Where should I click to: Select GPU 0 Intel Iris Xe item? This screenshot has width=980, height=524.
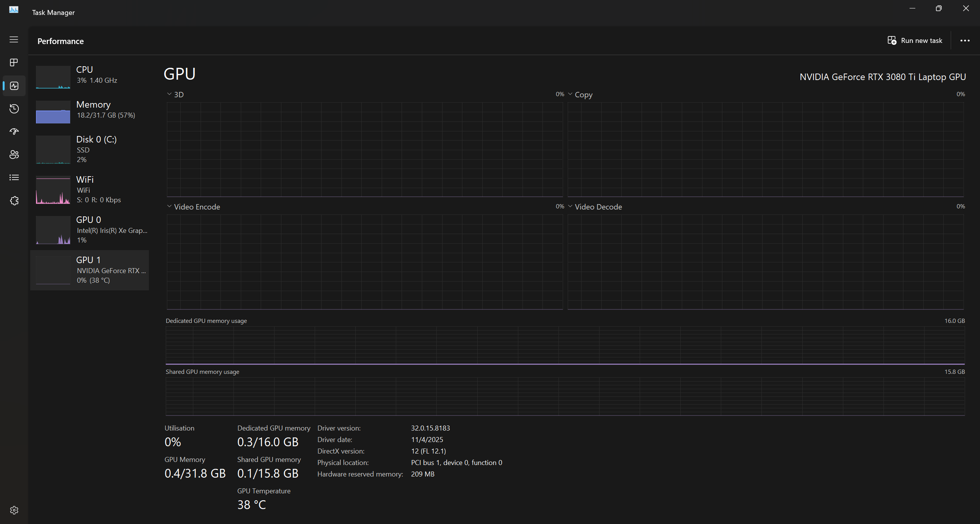90,230
